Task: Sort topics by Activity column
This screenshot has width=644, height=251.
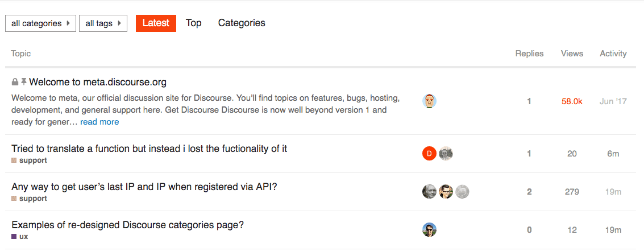Action: [x=613, y=54]
